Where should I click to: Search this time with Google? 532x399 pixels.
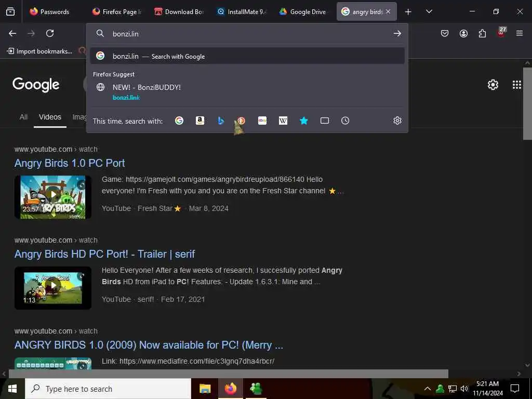pyautogui.click(x=179, y=121)
